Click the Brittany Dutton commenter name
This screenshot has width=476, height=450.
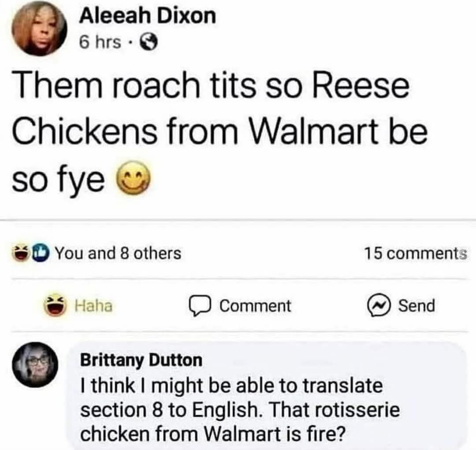pos(141,360)
